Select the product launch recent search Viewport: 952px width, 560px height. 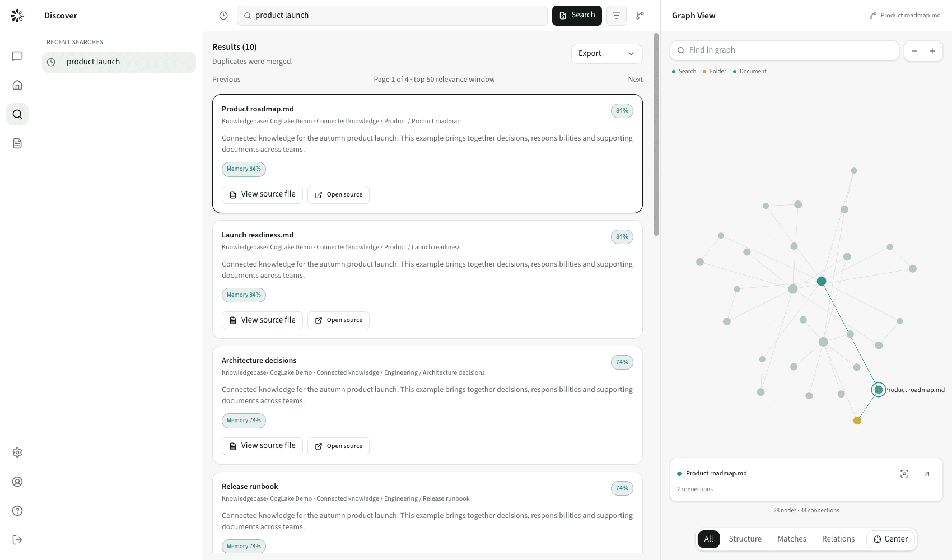click(x=119, y=62)
